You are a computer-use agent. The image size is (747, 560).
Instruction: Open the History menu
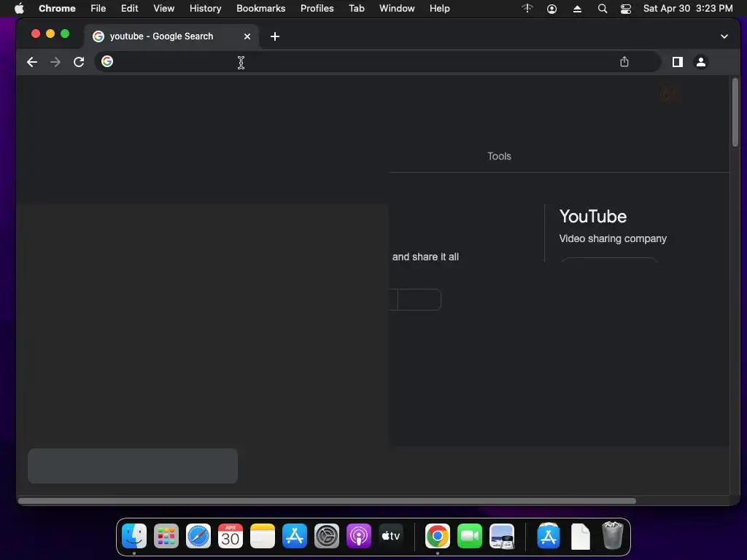(205, 8)
